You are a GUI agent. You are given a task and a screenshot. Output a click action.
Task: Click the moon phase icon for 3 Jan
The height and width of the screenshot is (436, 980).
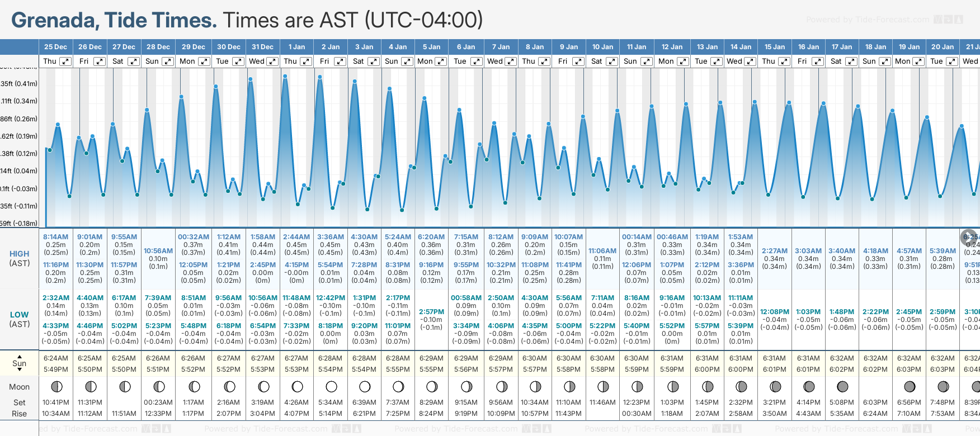pyautogui.click(x=365, y=386)
